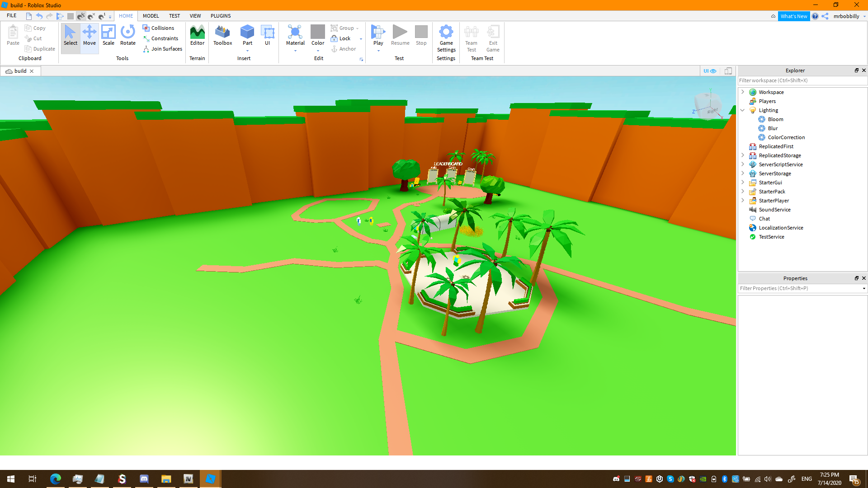The width and height of the screenshot is (868, 488).
Task: Collapse the Lighting tree node
Action: click(x=742, y=110)
